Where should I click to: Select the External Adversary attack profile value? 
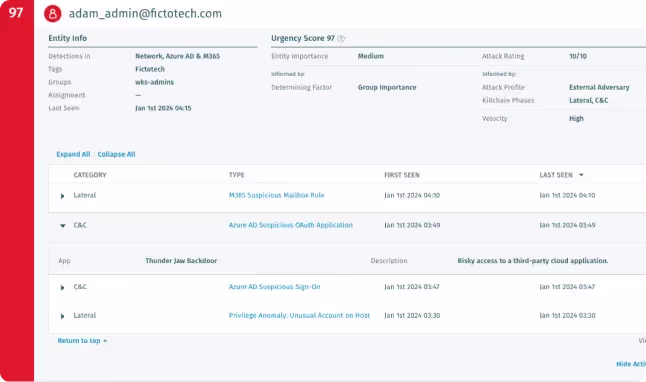[599, 87]
